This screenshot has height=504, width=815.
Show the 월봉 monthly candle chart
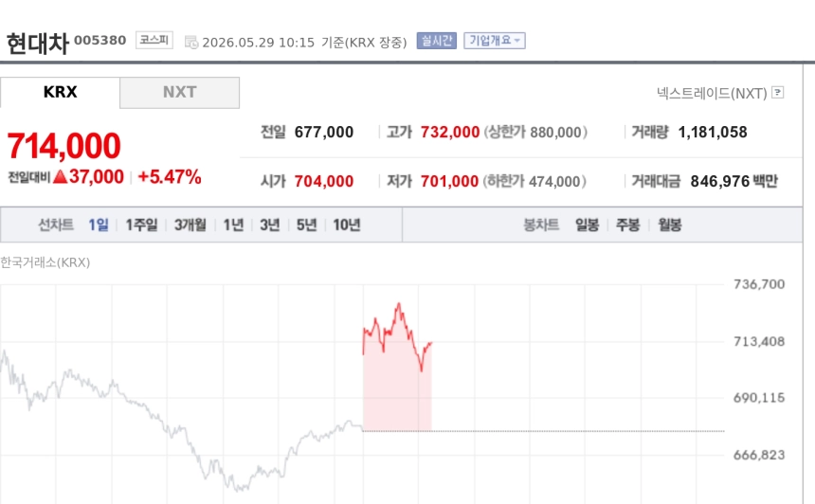(669, 225)
